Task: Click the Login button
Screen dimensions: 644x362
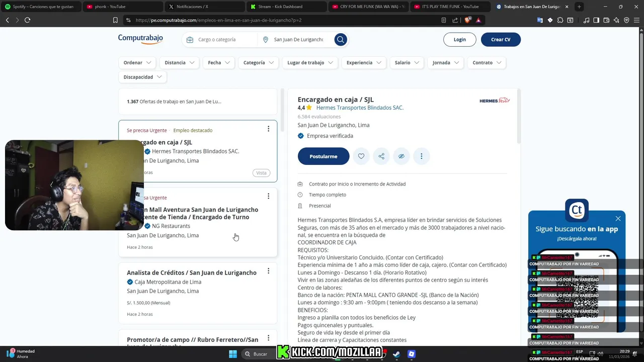Action: (x=459, y=40)
